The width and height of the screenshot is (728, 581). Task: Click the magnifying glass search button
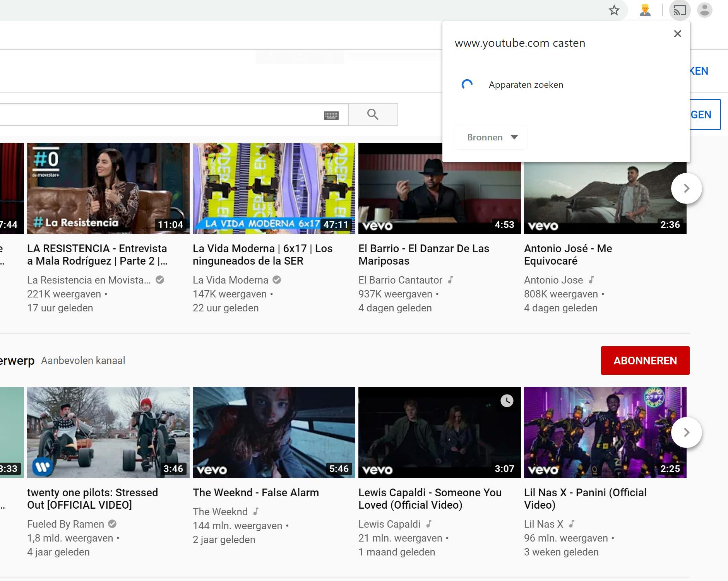(x=373, y=114)
